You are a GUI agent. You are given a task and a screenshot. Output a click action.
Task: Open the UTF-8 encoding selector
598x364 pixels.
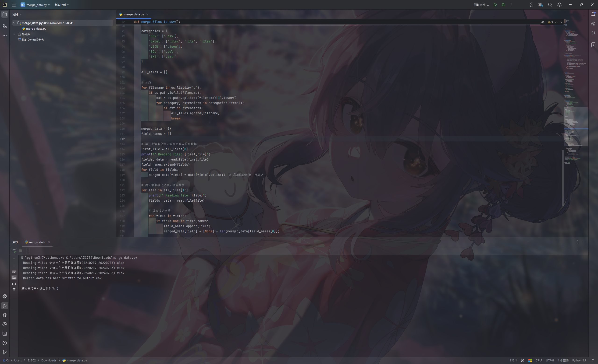coord(550,360)
